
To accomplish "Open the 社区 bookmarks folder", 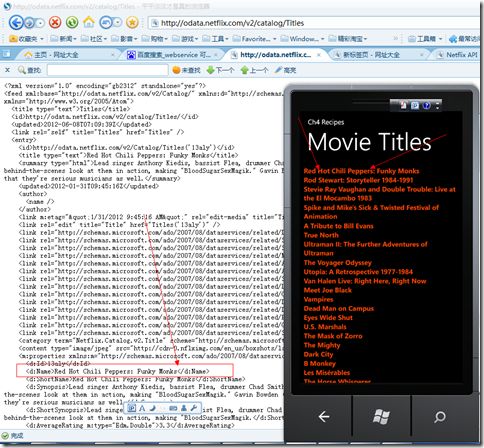I will point(94,39).
